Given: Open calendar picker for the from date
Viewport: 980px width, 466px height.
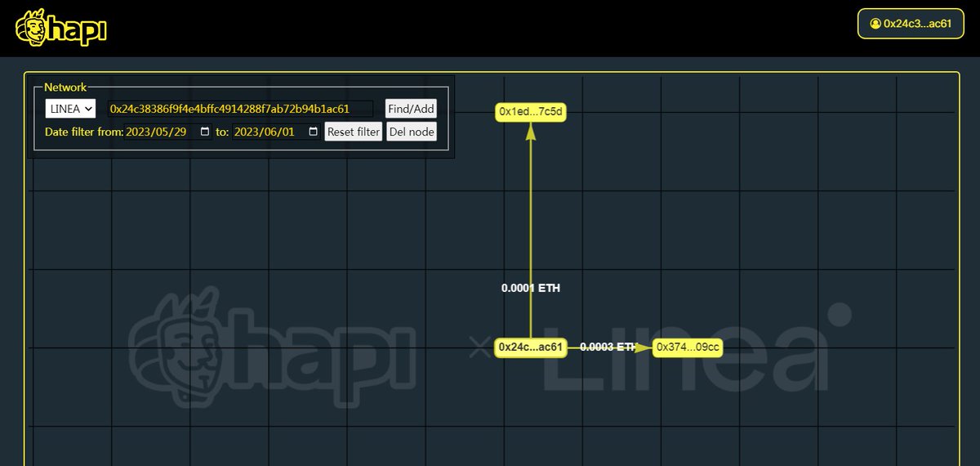Looking at the screenshot, I should [204, 132].
